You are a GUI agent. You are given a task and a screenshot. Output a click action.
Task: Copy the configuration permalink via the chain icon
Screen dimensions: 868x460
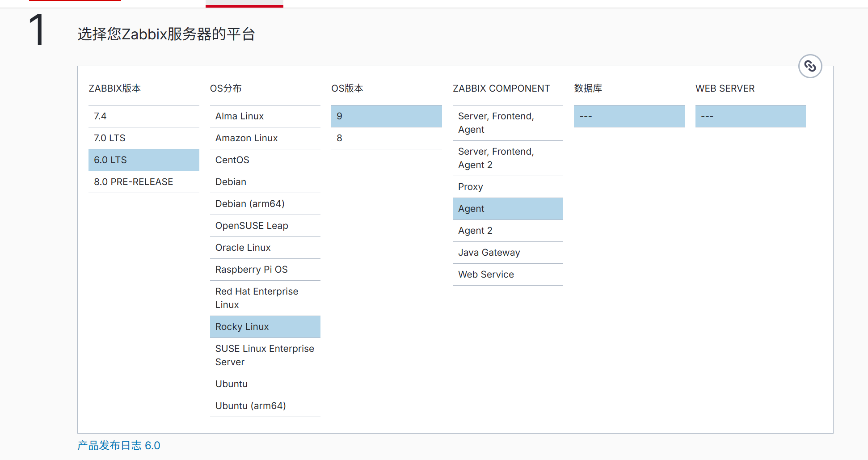[810, 66]
